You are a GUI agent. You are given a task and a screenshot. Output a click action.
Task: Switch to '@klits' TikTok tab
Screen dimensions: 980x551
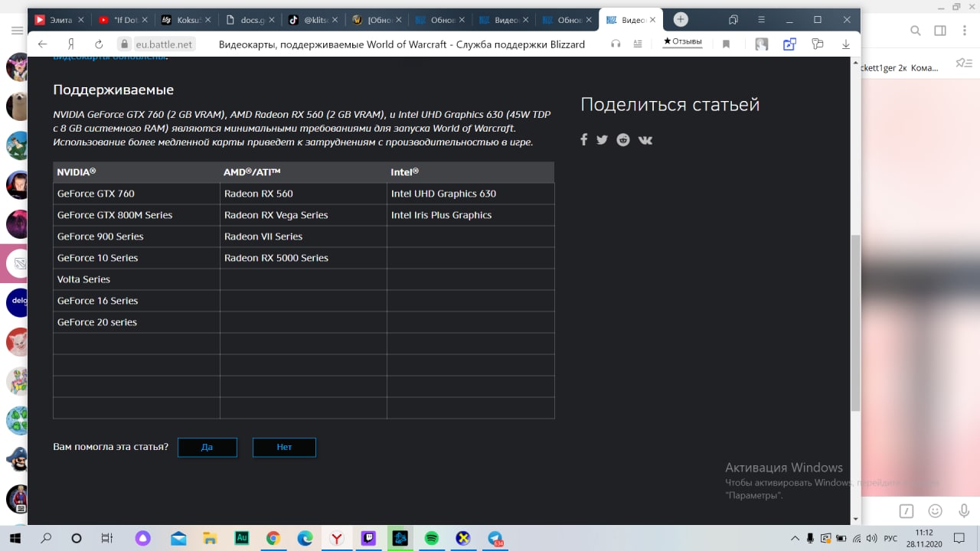pyautogui.click(x=314, y=20)
